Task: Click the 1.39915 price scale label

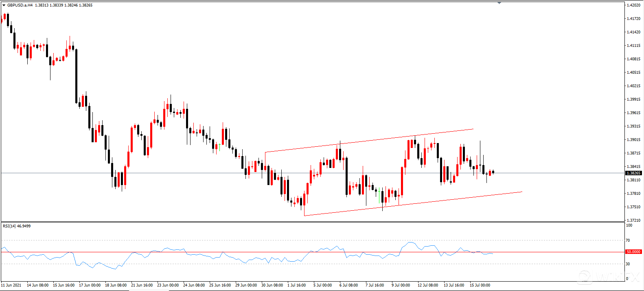Action: pyautogui.click(x=634, y=99)
